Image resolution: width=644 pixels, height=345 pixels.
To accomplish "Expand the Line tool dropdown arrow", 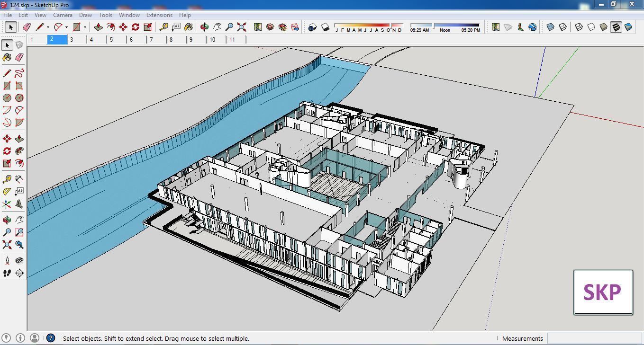I will pos(48,27).
